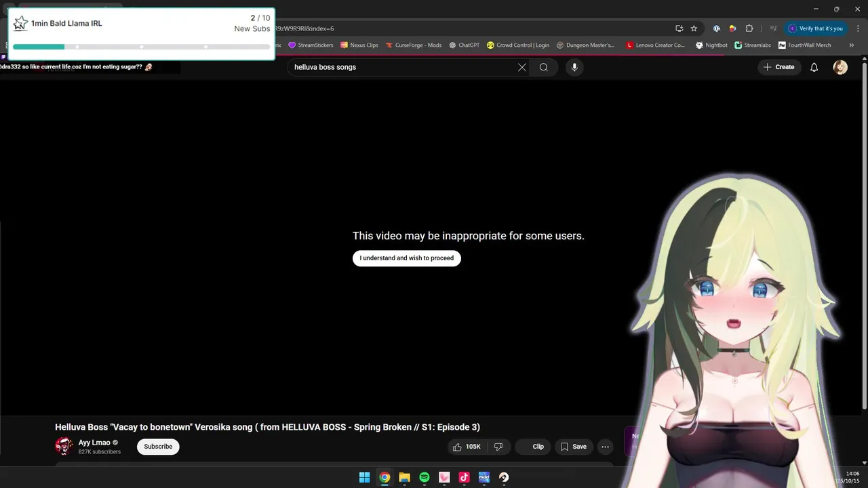Open Crowd Control | Login bookmark

tap(518, 45)
